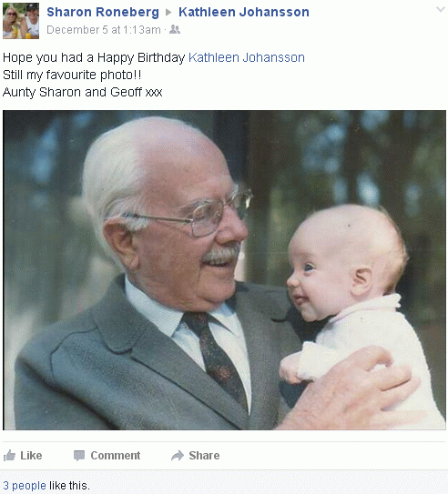This screenshot has height=494, width=448.
Task: Expand the post options chevron dropdown
Action: click(x=441, y=9)
